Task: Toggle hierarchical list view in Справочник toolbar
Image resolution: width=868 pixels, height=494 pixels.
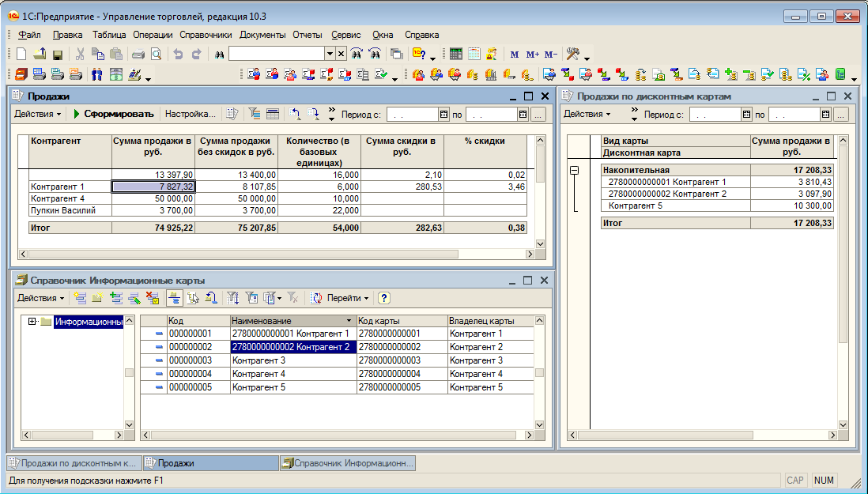Action: (174, 298)
